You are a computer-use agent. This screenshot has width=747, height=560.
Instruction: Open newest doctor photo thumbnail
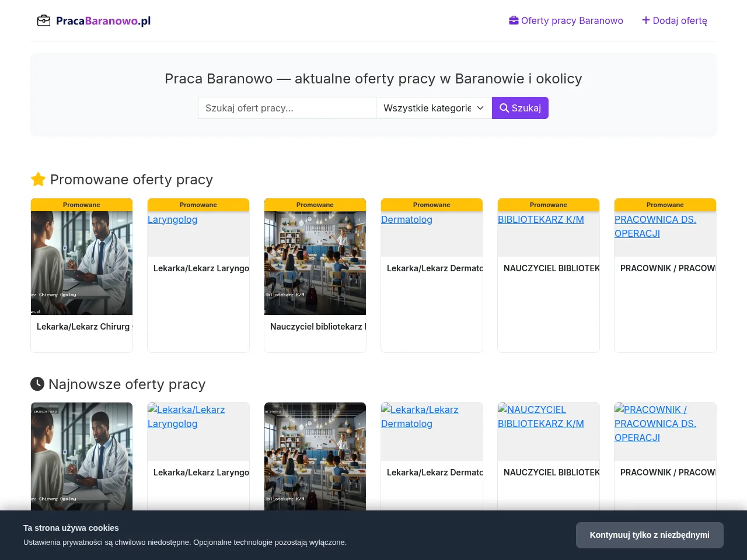(82, 456)
